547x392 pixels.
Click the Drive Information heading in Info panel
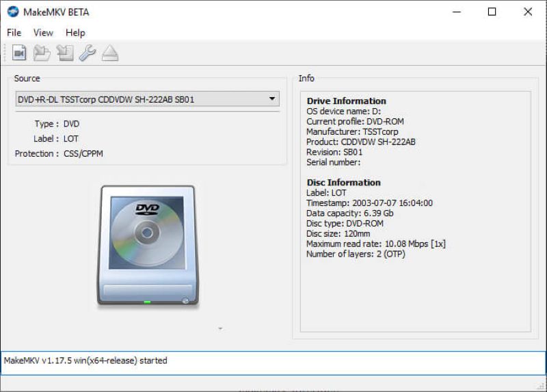(346, 101)
